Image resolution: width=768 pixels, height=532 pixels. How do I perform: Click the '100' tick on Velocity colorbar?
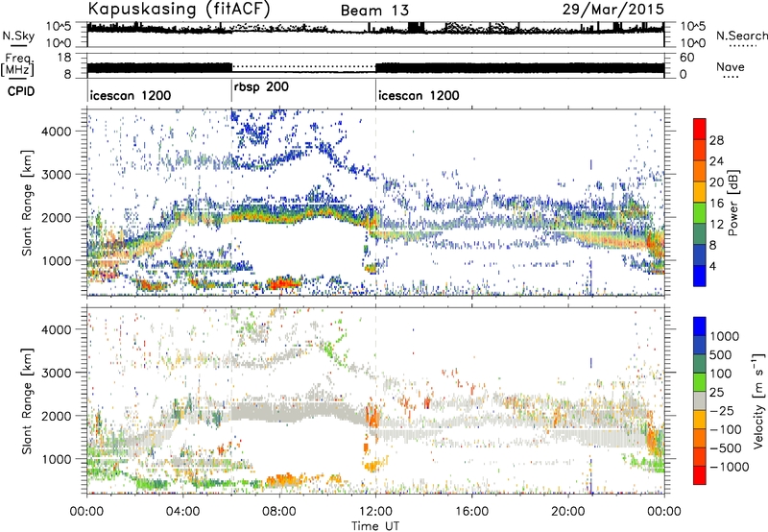721,374
